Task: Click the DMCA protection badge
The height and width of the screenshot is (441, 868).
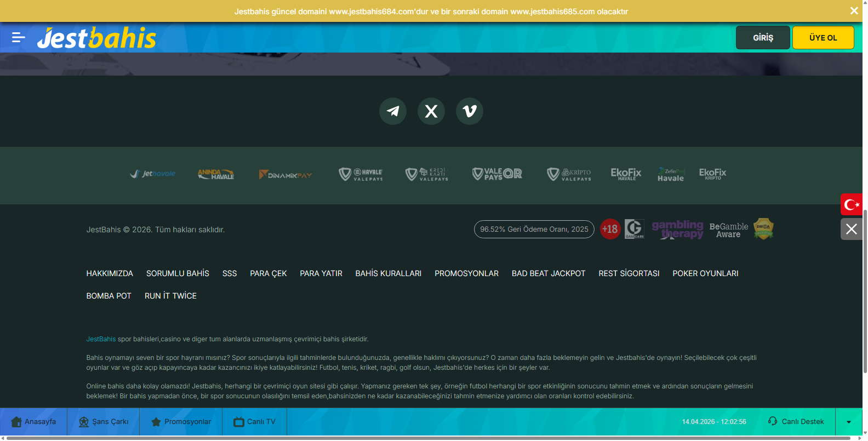Action: click(x=763, y=228)
